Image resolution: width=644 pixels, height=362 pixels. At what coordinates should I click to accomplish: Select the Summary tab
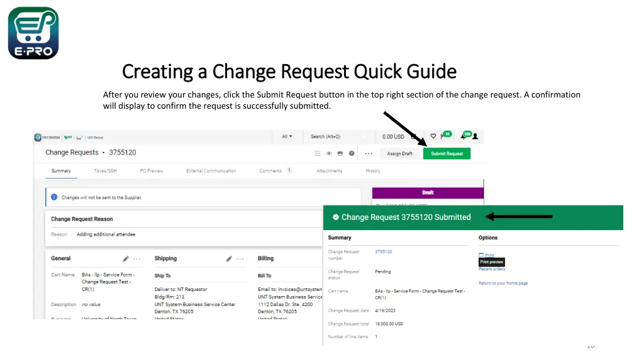(61, 171)
